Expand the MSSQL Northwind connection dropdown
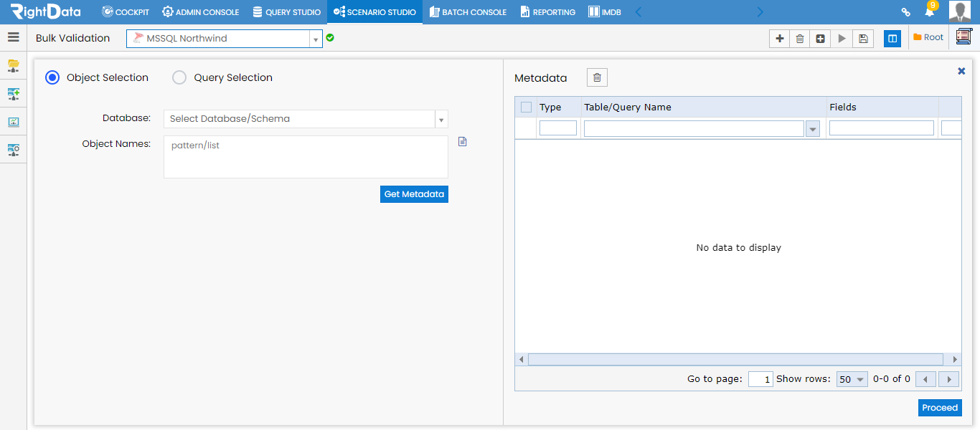Viewport: 980px width, 430px height. [316, 39]
